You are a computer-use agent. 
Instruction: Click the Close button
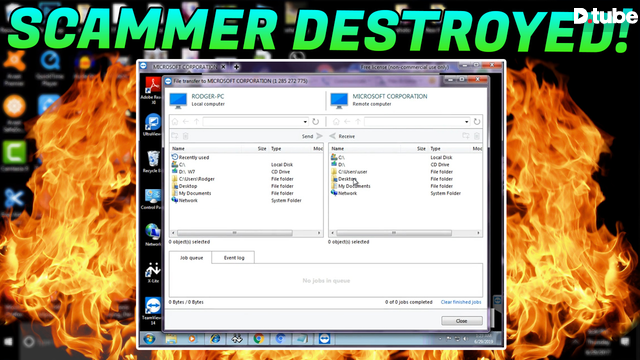point(462,321)
